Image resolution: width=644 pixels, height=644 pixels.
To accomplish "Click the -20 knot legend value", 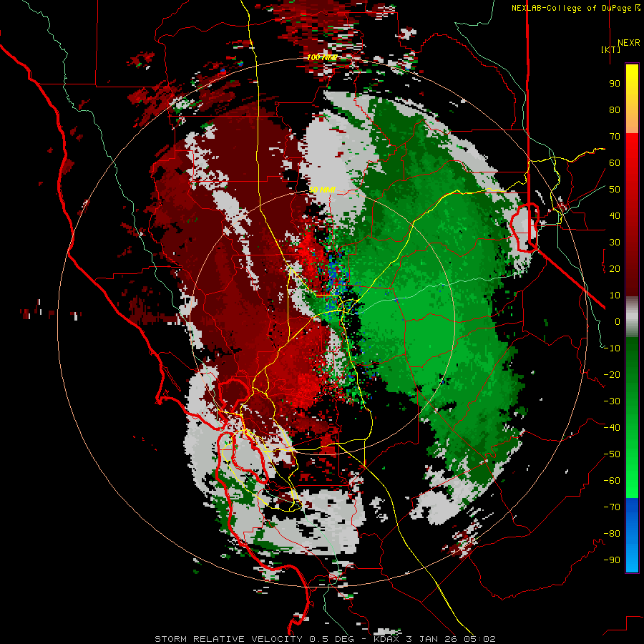I will tap(612, 375).
